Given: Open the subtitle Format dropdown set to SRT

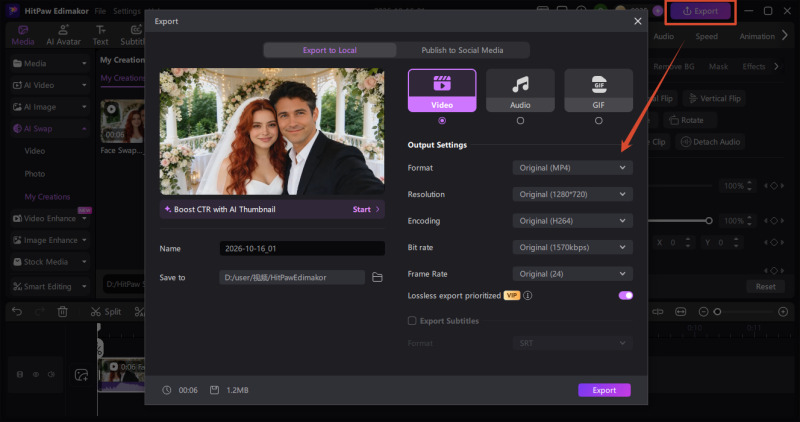Looking at the screenshot, I should click(572, 343).
